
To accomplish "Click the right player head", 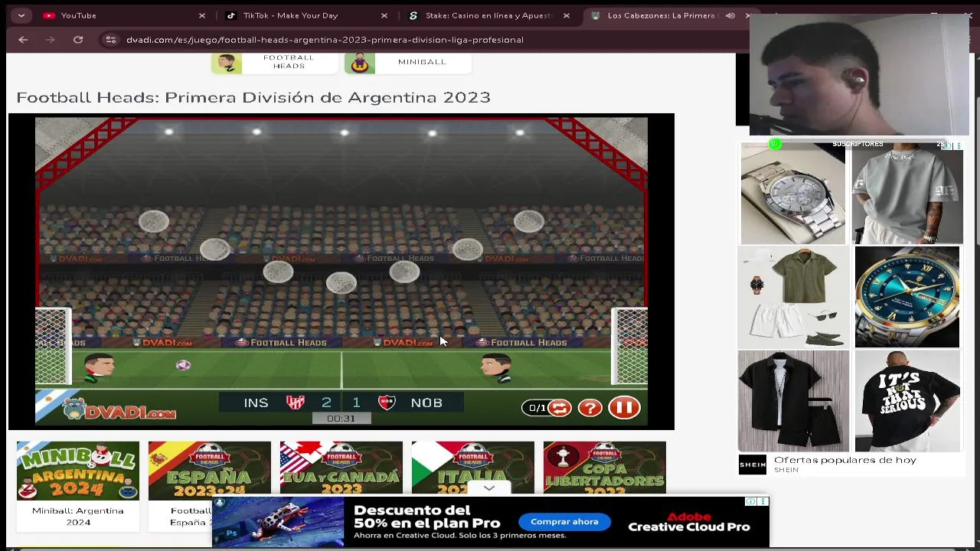I will [x=496, y=367].
